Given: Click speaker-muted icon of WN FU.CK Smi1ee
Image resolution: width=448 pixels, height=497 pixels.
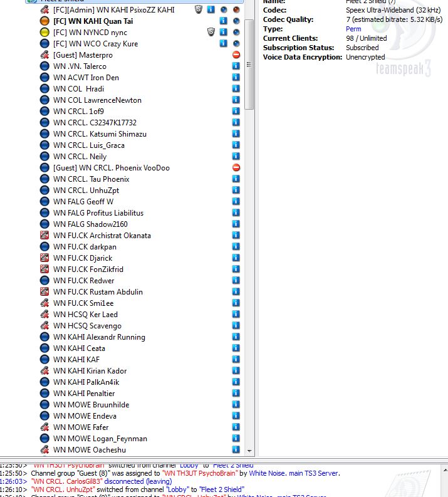Looking at the screenshot, I should [44, 303].
